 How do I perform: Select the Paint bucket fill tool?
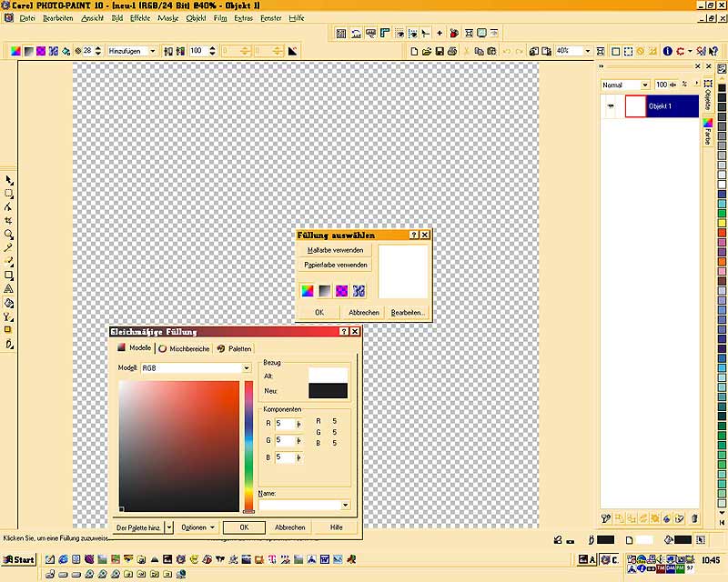[x=9, y=303]
